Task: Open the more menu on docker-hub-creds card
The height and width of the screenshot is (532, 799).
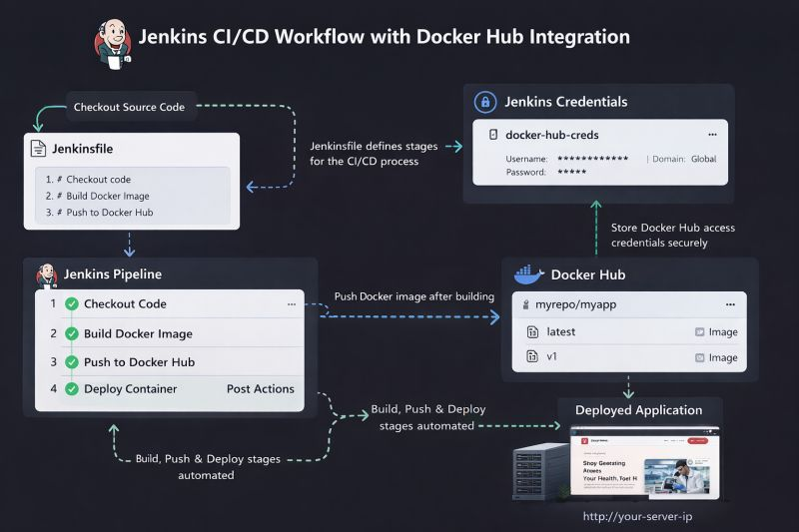Action: point(712,135)
